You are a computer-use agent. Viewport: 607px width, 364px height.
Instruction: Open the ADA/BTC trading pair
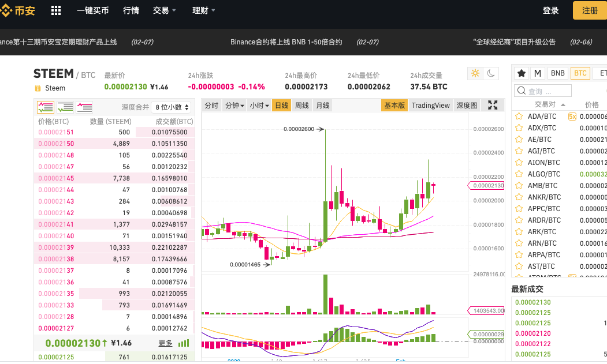coord(542,117)
